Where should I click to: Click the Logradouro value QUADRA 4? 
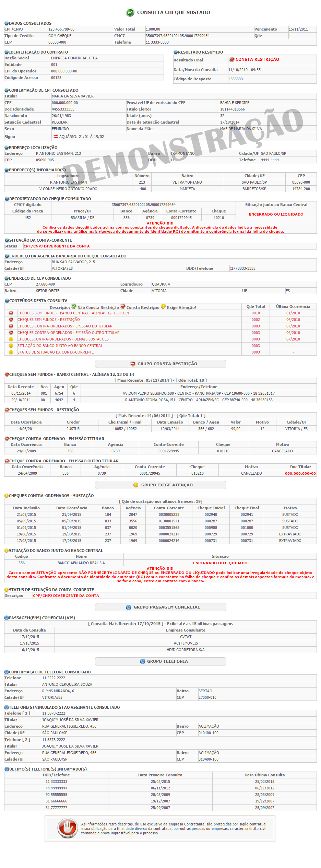pyautogui.click(x=161, y=285)
